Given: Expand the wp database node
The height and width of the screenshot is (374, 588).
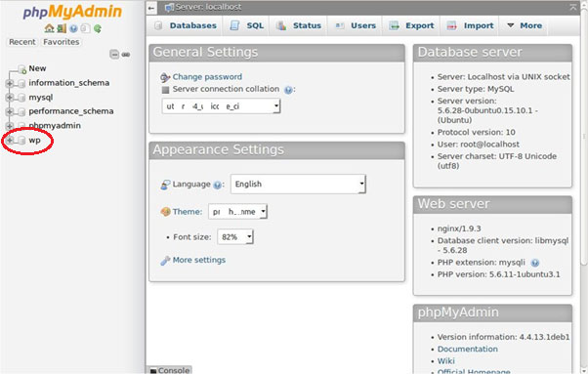Looking at the screenshot, I should coord(10,141).
